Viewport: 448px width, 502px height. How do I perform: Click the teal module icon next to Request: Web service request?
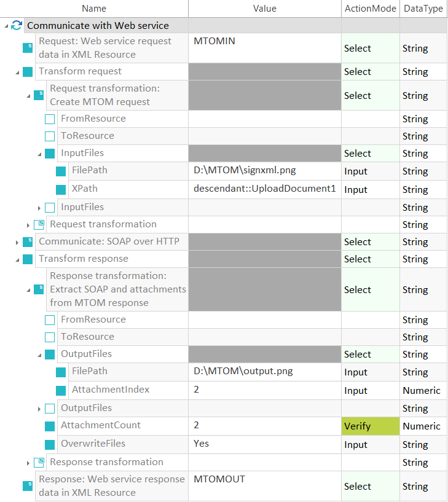pyautogui.click(x=28, y=48)
